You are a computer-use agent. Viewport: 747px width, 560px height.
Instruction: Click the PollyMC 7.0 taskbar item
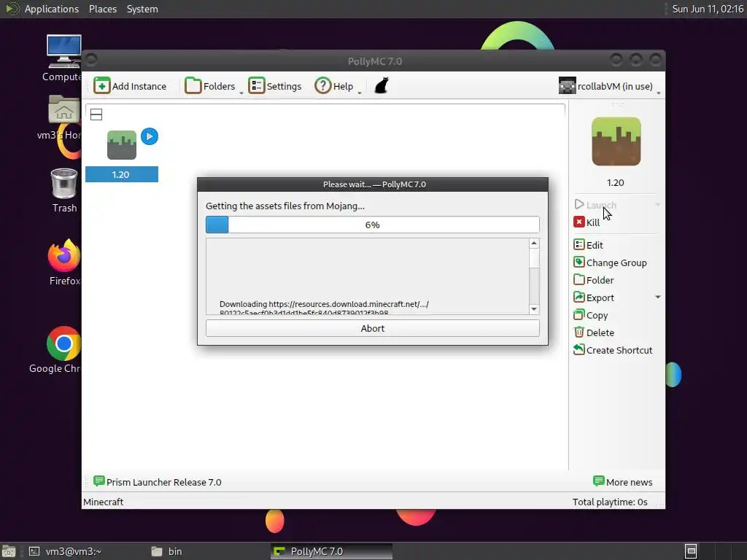pyautogui.click(x=332, y=551)
